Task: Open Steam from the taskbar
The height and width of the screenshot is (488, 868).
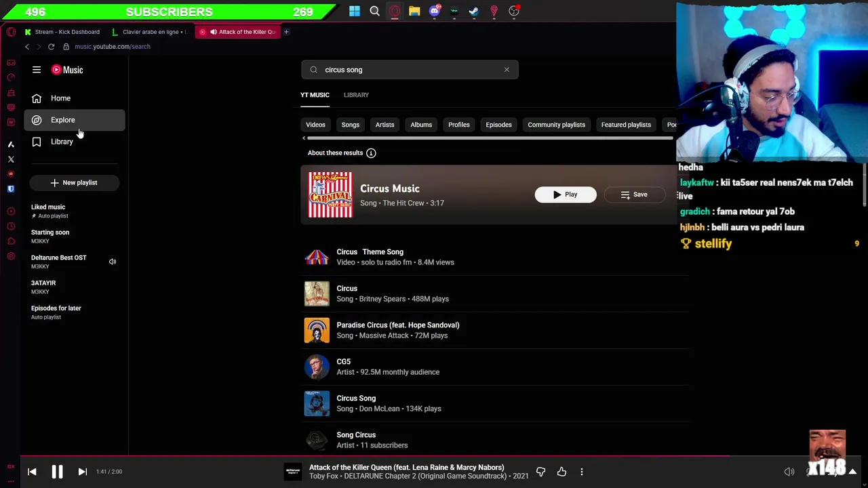Action: (x=474, y=11)
